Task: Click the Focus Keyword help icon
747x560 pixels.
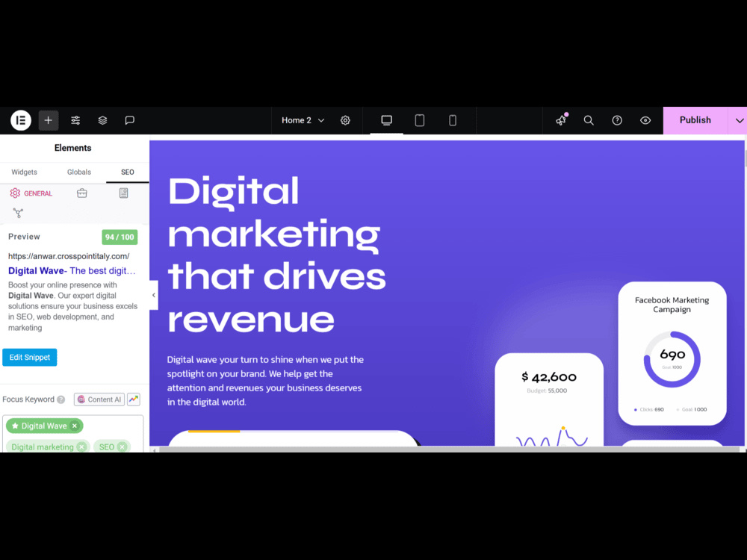Action: pyautogui.click(x=61, y=399)
